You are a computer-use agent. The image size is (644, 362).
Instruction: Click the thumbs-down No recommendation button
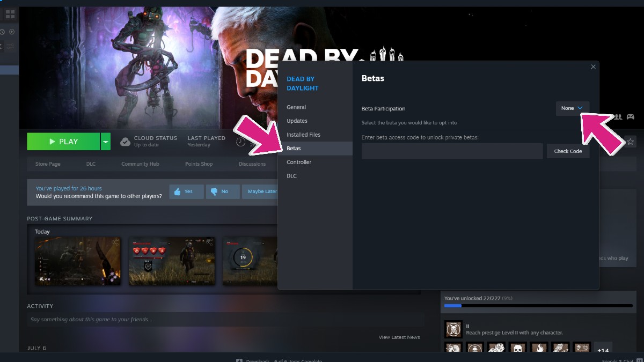tap(223, 191)
